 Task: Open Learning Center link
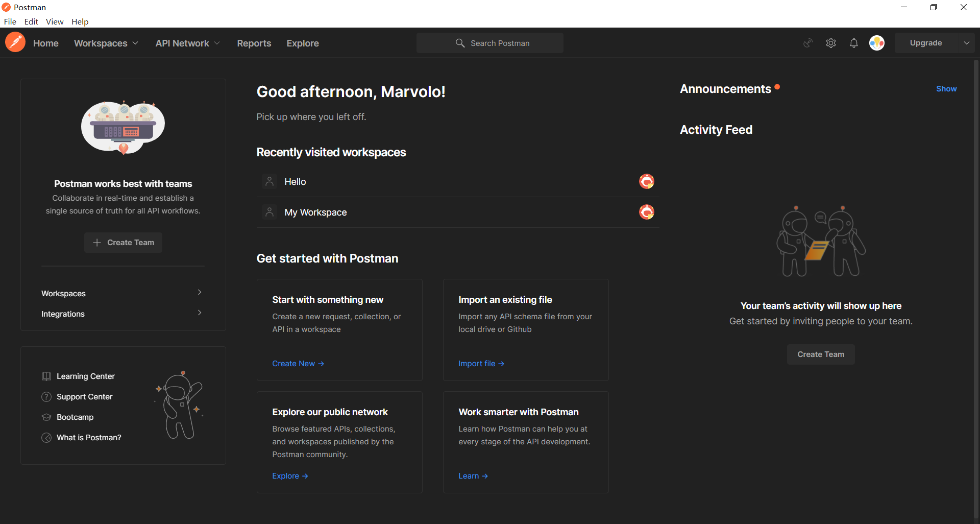[86, 376]
